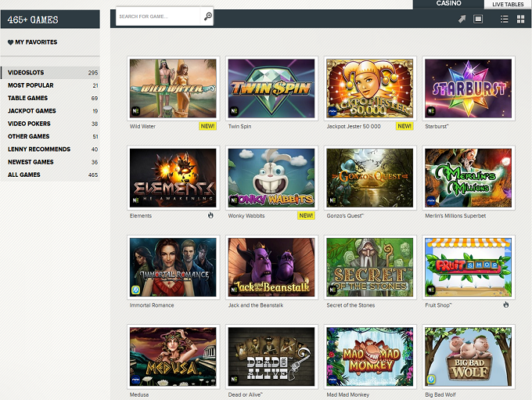Select the Video Pokers category

click(50, 124)
